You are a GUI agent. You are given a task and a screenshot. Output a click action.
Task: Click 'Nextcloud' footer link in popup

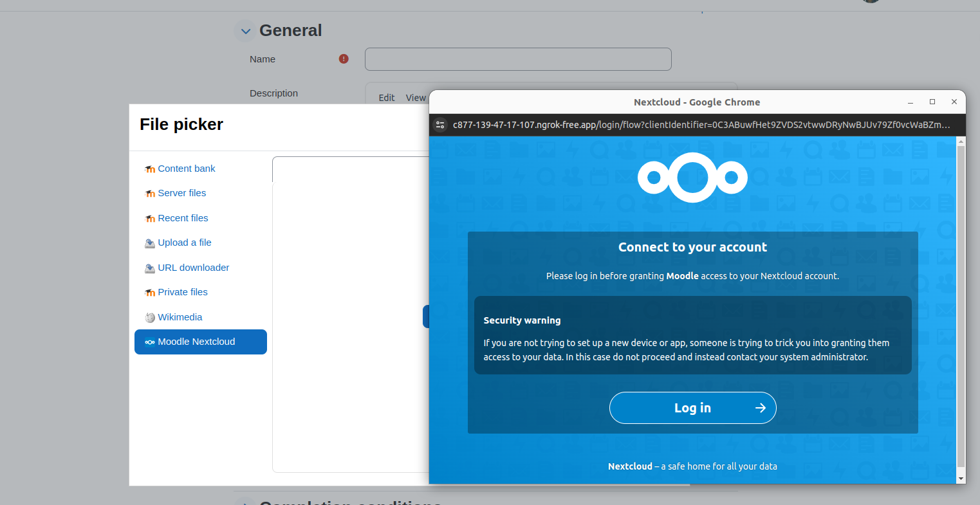(x=630, y=466)
